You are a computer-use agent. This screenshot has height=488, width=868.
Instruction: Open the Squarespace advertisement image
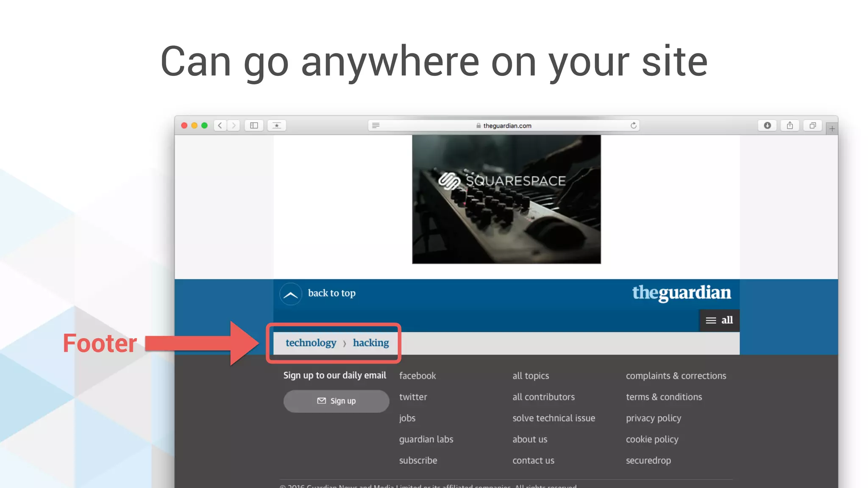pyautogui.click(x=506, y=199)
